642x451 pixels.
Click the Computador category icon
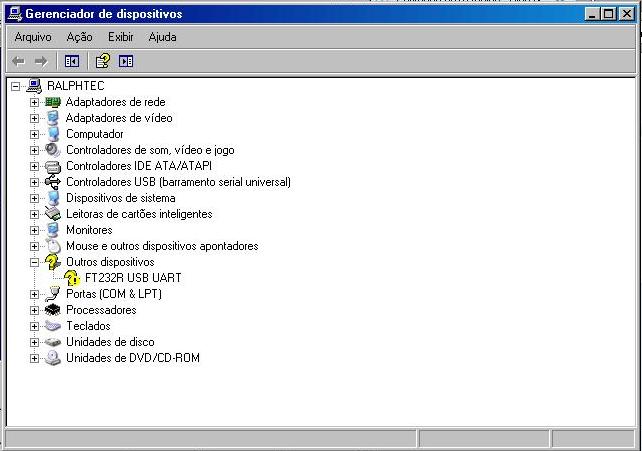(x=53, y=134)
